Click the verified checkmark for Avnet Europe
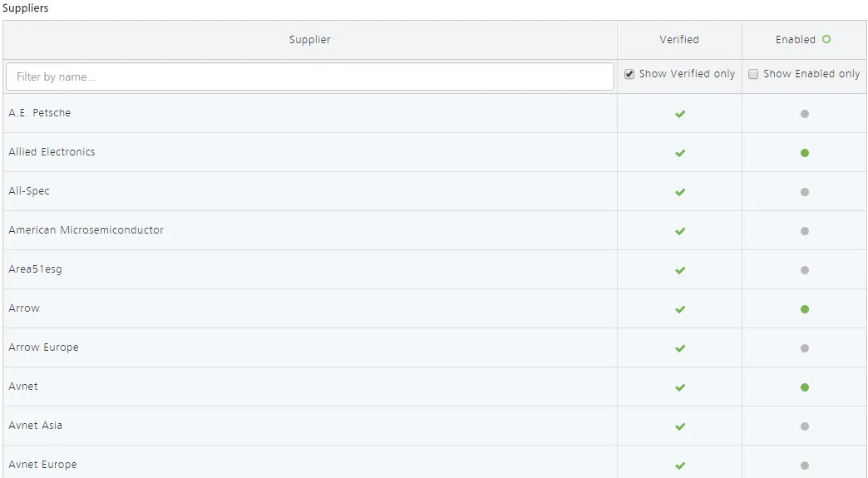Image resolution: width=868 pixels, height=478 pixels. click(680, 466)
